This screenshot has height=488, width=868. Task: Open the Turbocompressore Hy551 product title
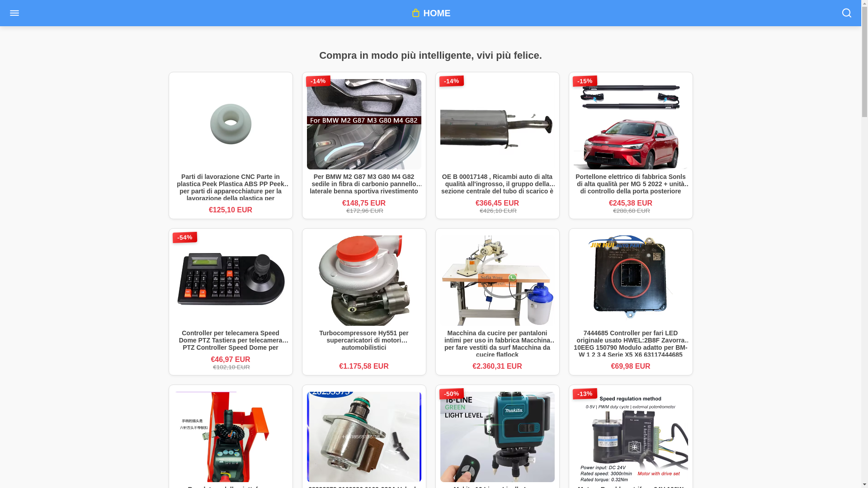tap(364, 340)
